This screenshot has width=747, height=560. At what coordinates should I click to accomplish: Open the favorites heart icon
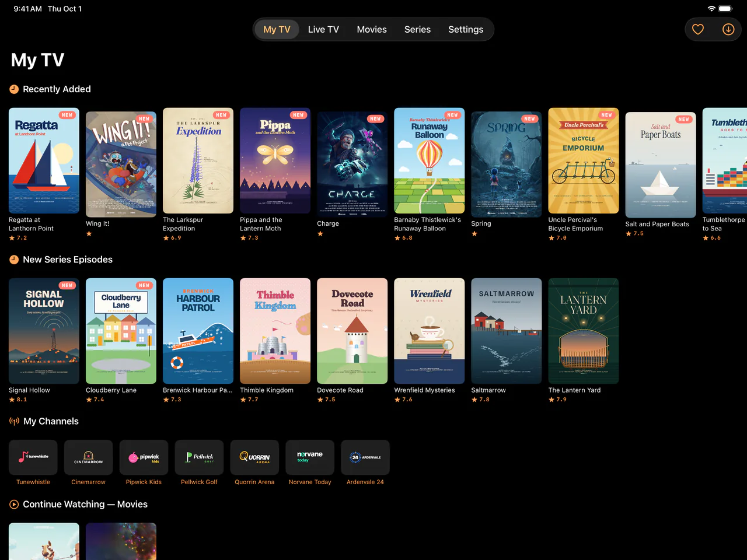point(698,29)
